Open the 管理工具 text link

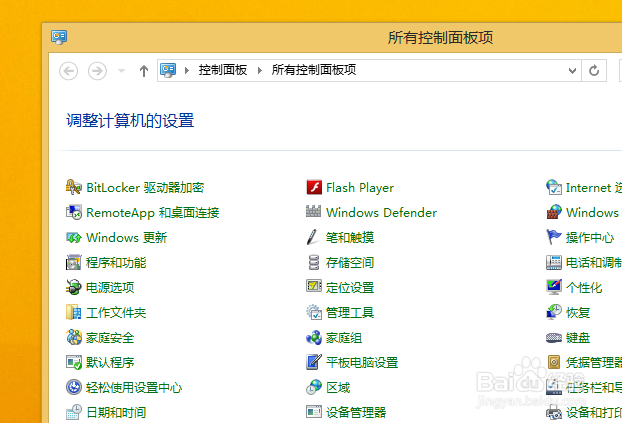(x=350, y=313)
